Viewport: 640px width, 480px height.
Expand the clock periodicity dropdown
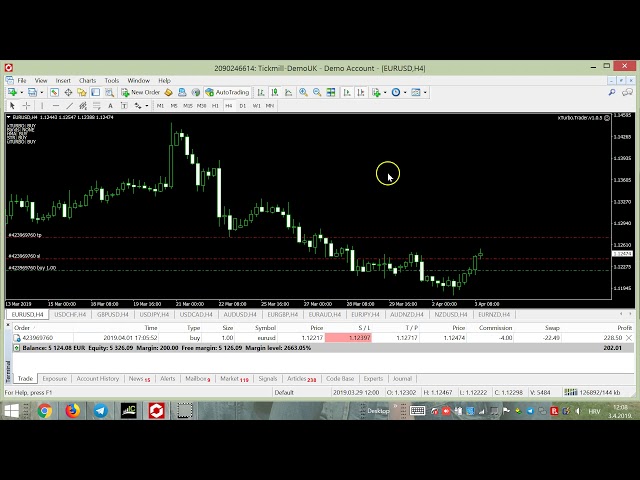coord(404,92)
